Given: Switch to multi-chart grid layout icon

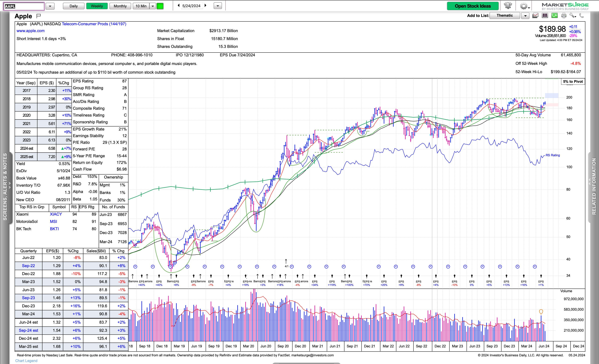Looking at the screenshot, I should coord(545,16).
